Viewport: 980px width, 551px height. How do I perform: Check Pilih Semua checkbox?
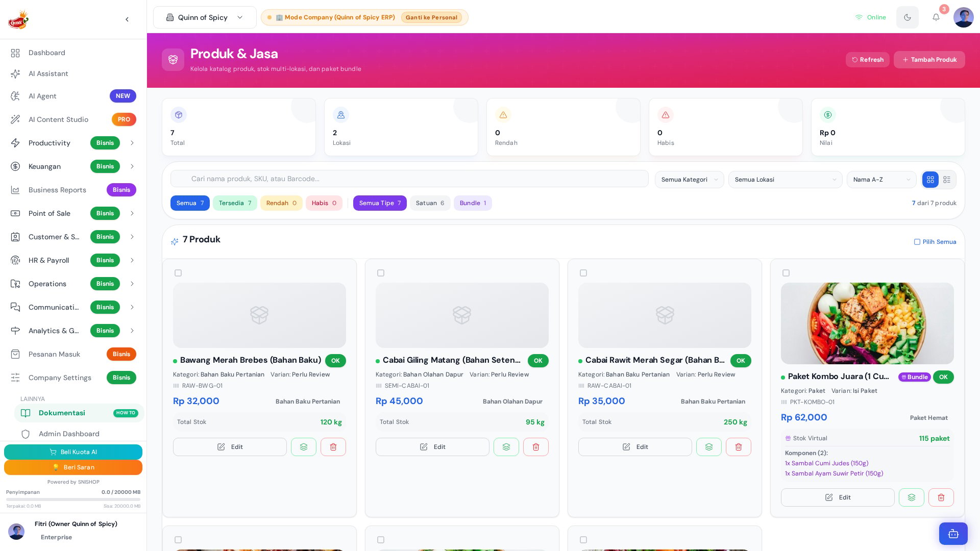[x=917, y=242]
